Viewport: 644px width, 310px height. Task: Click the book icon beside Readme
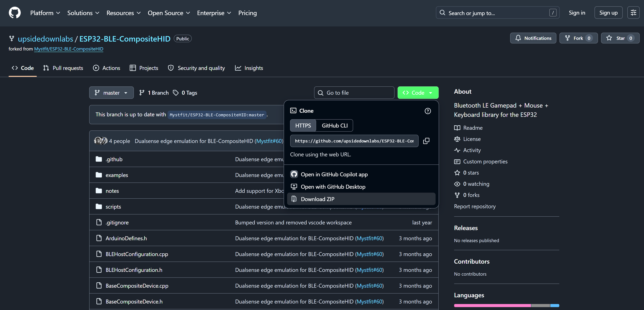pyautogui.click(x=457, y=128)
